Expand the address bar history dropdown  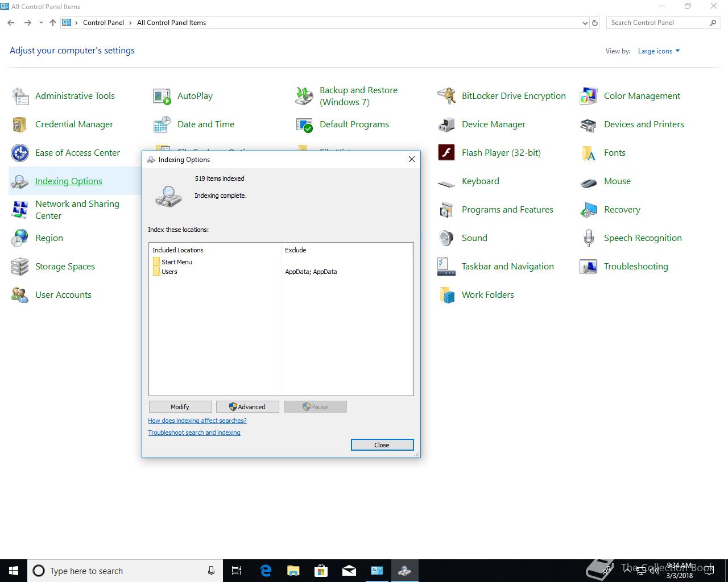point(585,23)
